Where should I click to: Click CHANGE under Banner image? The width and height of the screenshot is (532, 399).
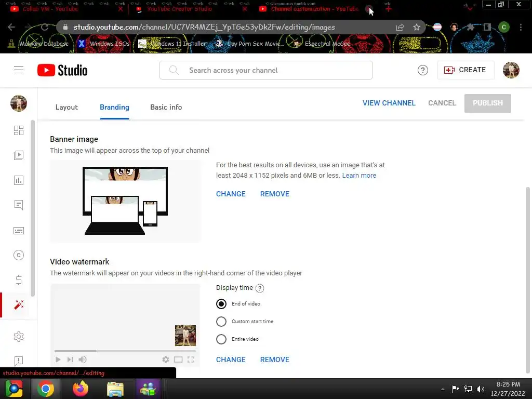coord(231,194)
